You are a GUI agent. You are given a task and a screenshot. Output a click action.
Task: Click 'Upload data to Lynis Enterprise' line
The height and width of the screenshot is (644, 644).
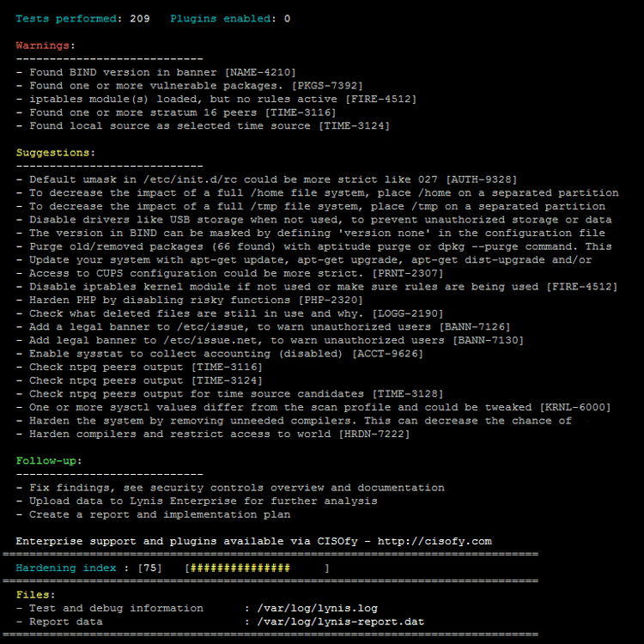[197, 501]
